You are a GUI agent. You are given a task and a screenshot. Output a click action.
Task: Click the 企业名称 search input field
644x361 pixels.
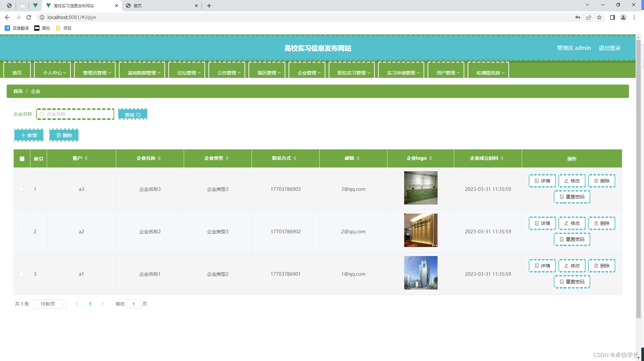77,114
